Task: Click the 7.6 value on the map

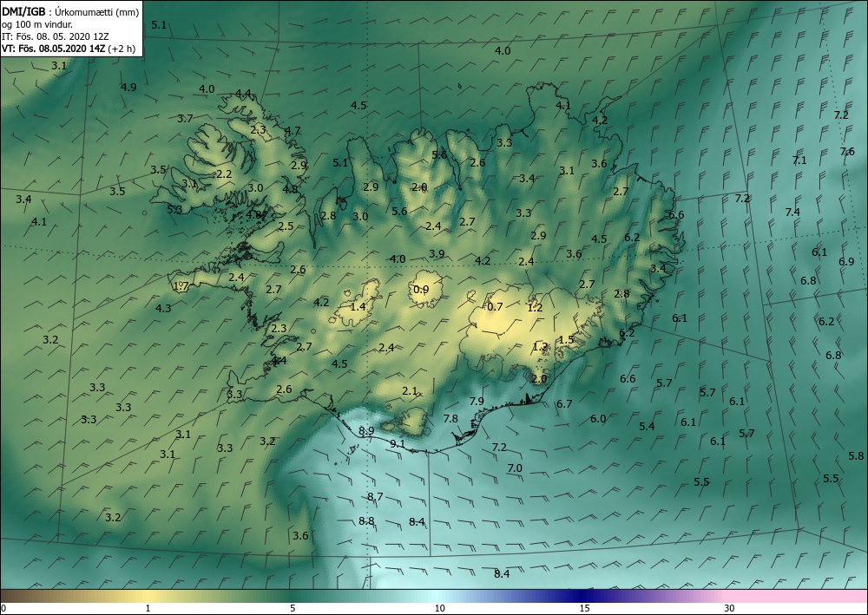Action: pos(847,151)
